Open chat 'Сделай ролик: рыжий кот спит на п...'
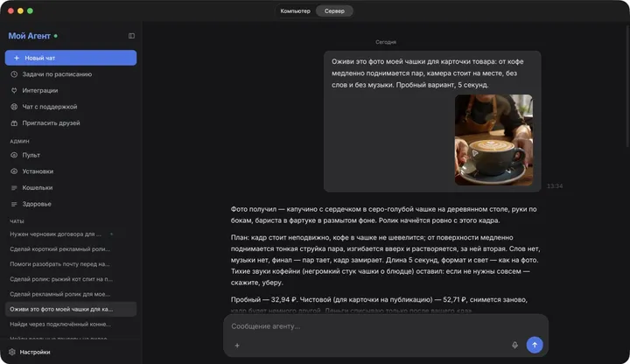 pyautogui.click(x=71, y=279)
